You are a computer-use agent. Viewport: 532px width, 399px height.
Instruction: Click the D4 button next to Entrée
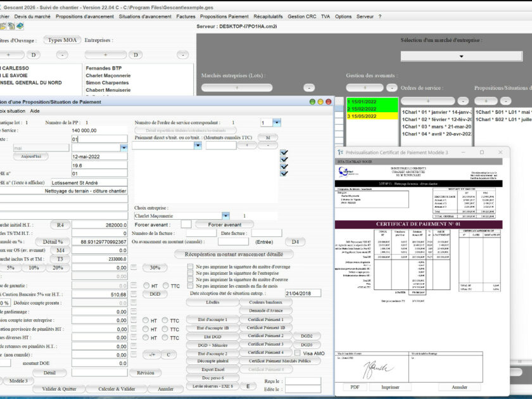coord(295,241)
